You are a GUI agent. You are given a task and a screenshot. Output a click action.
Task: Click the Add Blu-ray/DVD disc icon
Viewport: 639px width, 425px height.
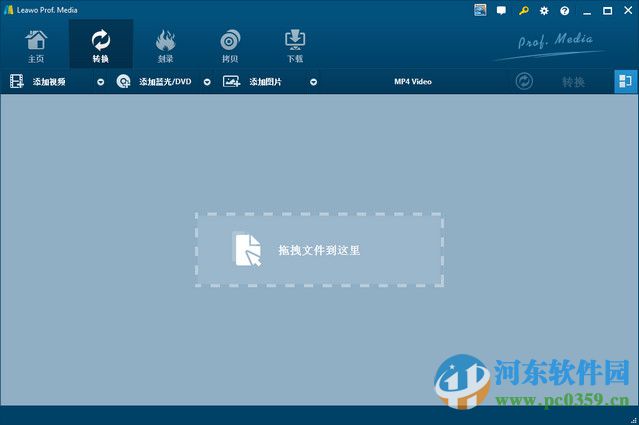pos(123,81)
